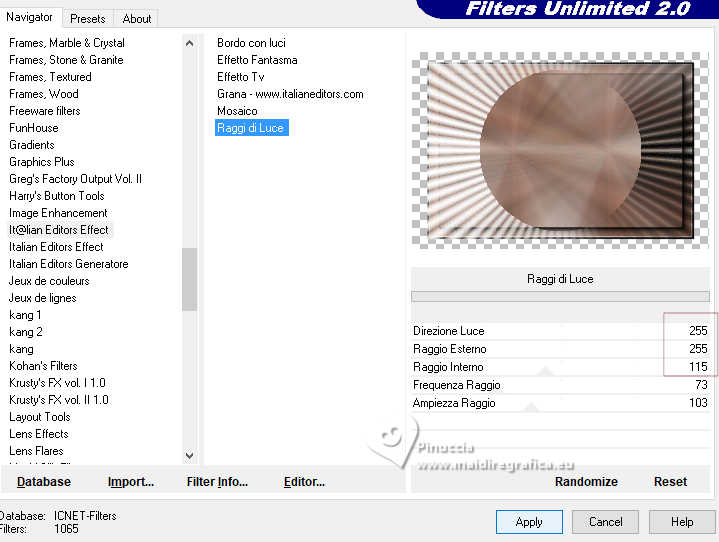Screen dimensions: 719x542
Task: Select Layout Tools category
Action: click(x=40, y=416)
